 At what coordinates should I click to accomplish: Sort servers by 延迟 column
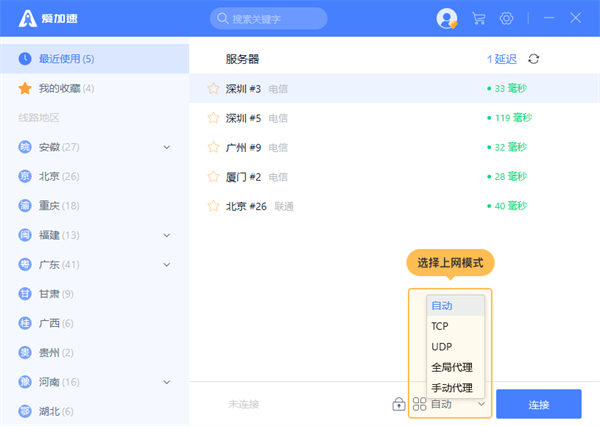click(x=502, y=59)
